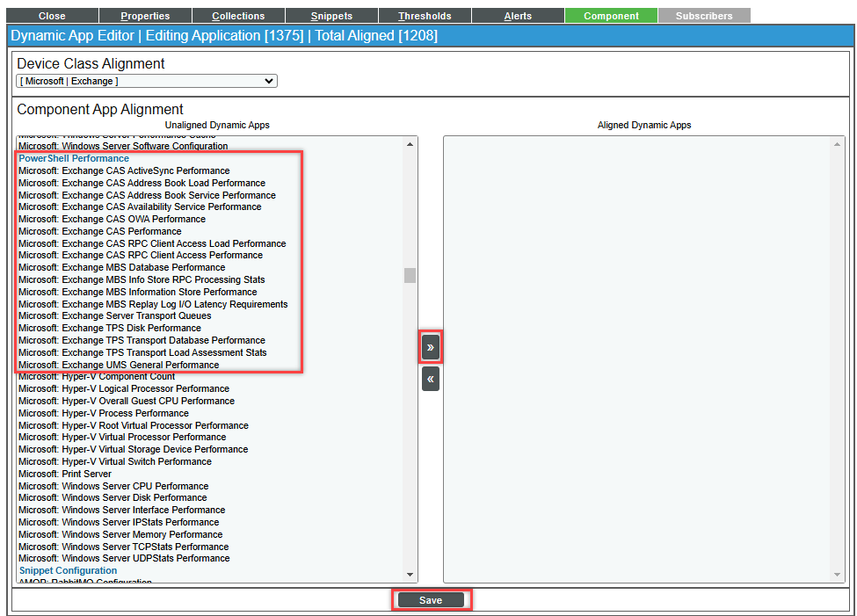The width and height of the screenshot is (857, 616).
Task: Go to the Snippets tab
Action: point(331,16)
